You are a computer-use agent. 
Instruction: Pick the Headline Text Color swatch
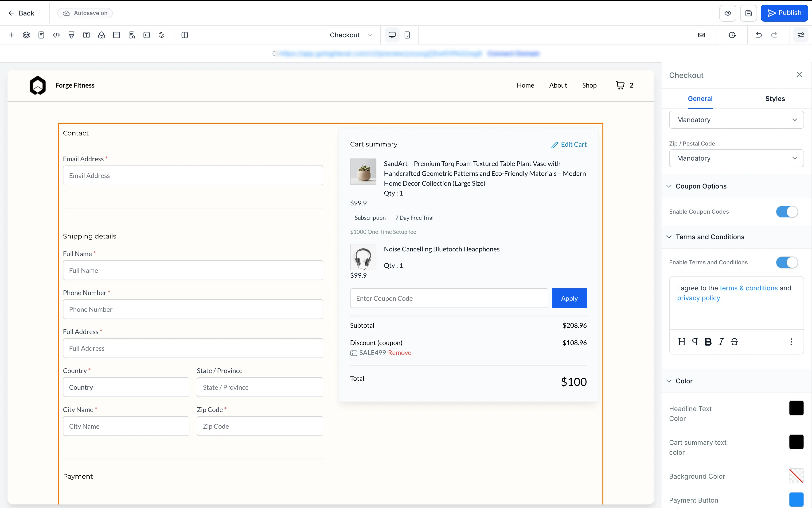coord(796,408)
